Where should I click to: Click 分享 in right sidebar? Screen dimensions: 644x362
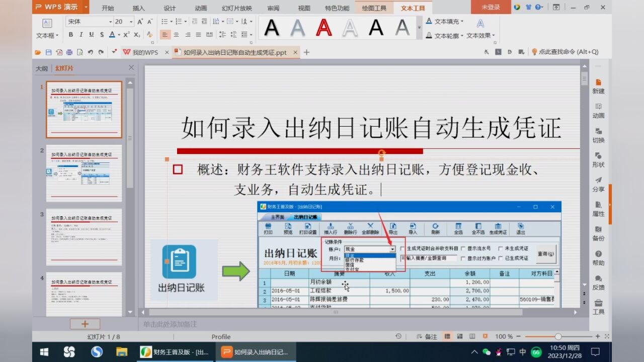click(x=598, y=185)
